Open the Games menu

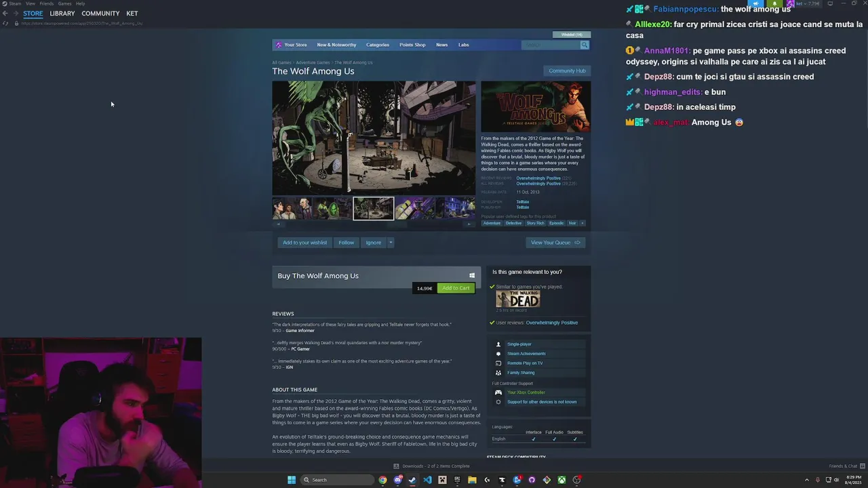65,3
